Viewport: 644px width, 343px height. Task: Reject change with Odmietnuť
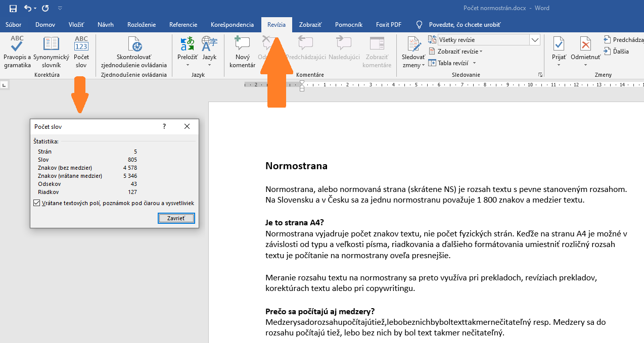click(585, 48)
